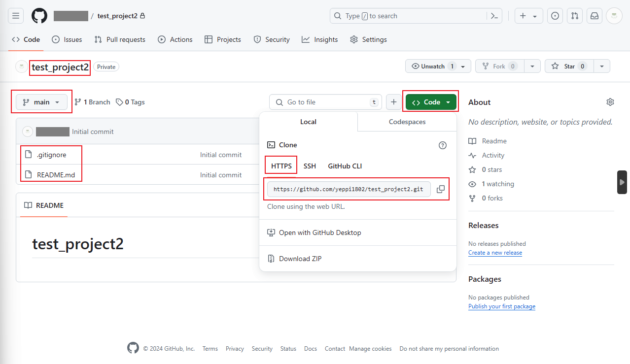Open Activity link in About sidebar
Image resolution: width=630 pixels, height=364 pixels.
click(x=487, y=155)
